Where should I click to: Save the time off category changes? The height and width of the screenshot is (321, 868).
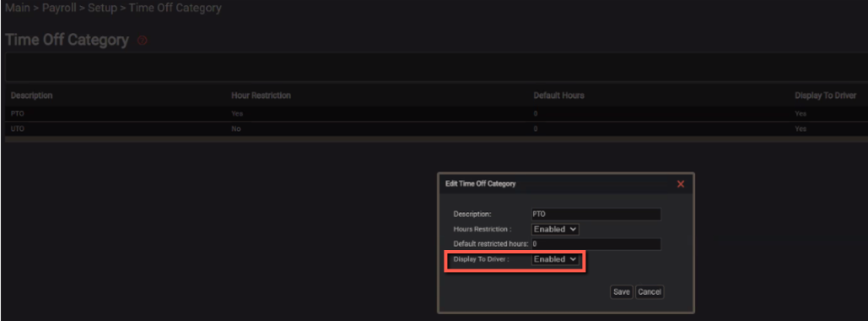622,292
